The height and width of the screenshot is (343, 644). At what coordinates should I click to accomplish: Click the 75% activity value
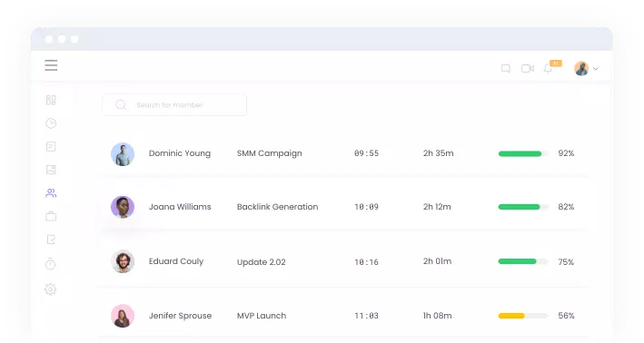566,262
